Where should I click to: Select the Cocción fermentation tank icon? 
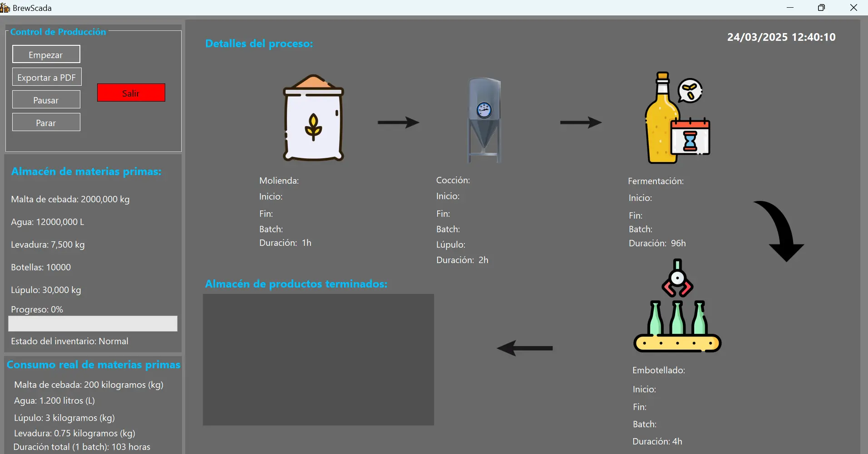tap(483, 120)
